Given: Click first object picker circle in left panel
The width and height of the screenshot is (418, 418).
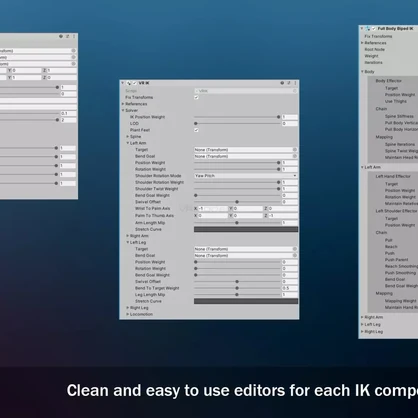Looking at the screenshot, I should [x=73, y=51].
